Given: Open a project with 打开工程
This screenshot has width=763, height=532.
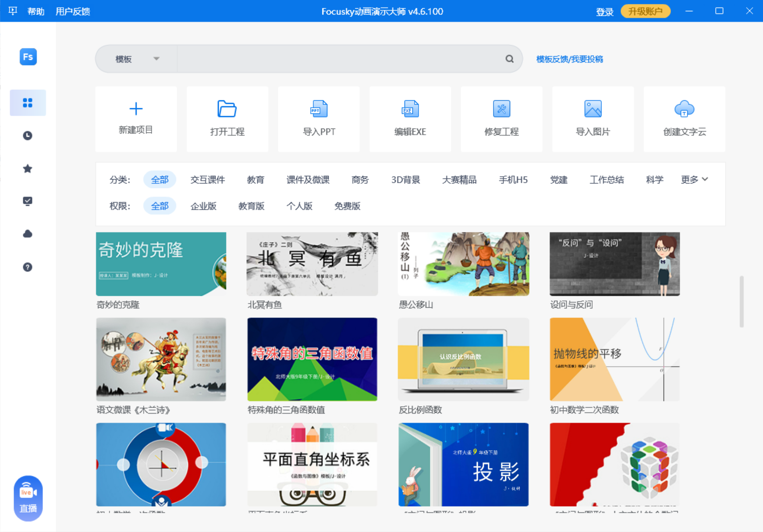Looking at the screenshot, I should click(x=227, y=119).
